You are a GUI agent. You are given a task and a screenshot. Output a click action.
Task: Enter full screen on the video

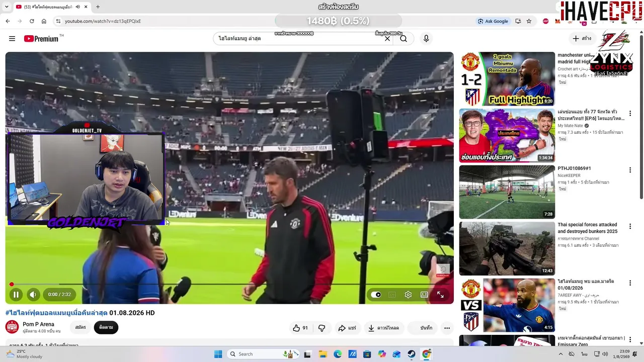pyautogui.click(x=440, y=295)
